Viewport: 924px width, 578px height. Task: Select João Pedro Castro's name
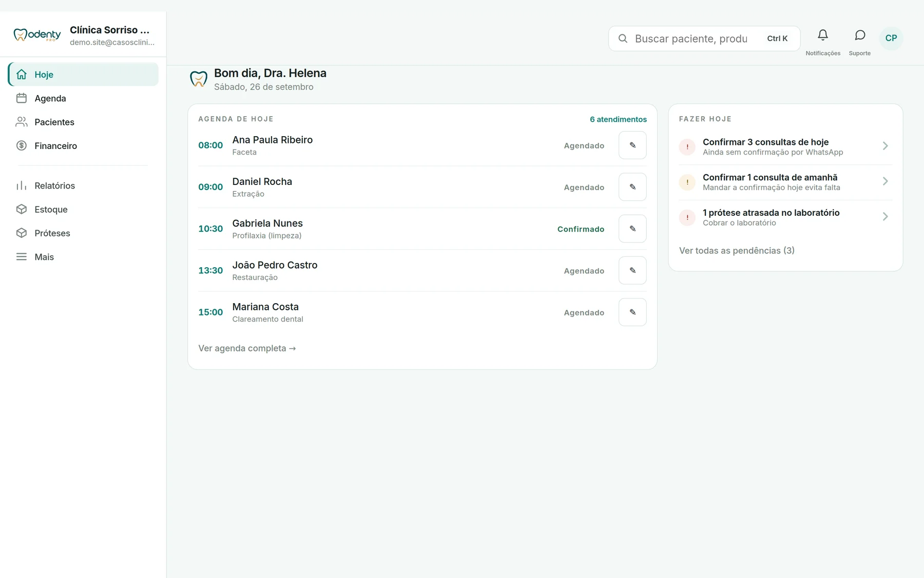click(275, 265)
